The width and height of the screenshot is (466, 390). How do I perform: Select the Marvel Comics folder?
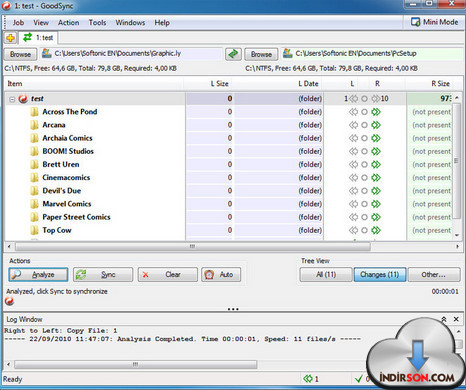67,204
